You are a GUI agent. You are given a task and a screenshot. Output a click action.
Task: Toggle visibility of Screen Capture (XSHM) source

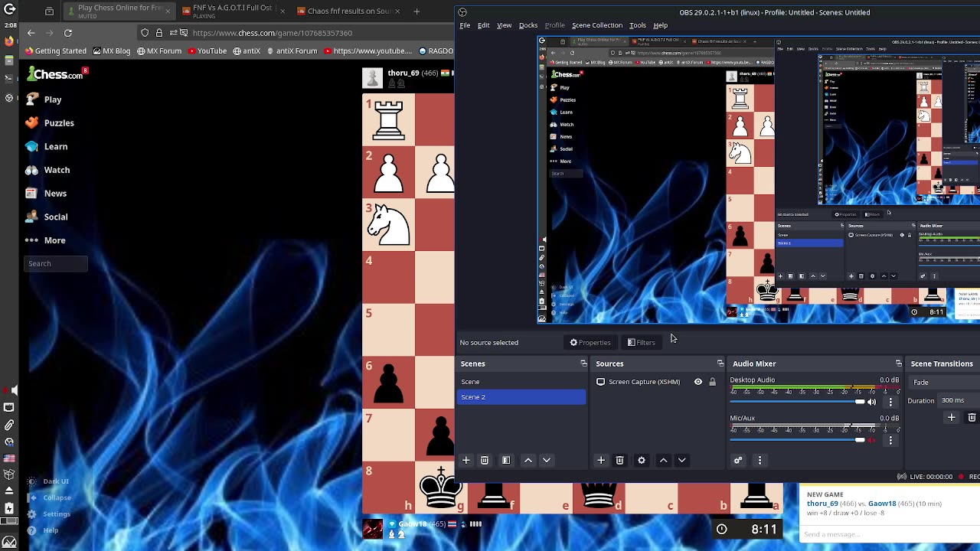click(x=697, y=382)
